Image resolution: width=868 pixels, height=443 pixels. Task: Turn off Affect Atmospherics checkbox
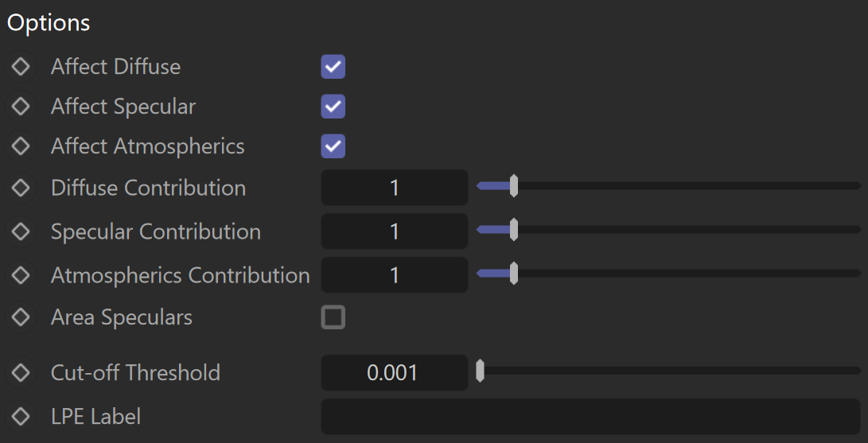coord(333,146)
